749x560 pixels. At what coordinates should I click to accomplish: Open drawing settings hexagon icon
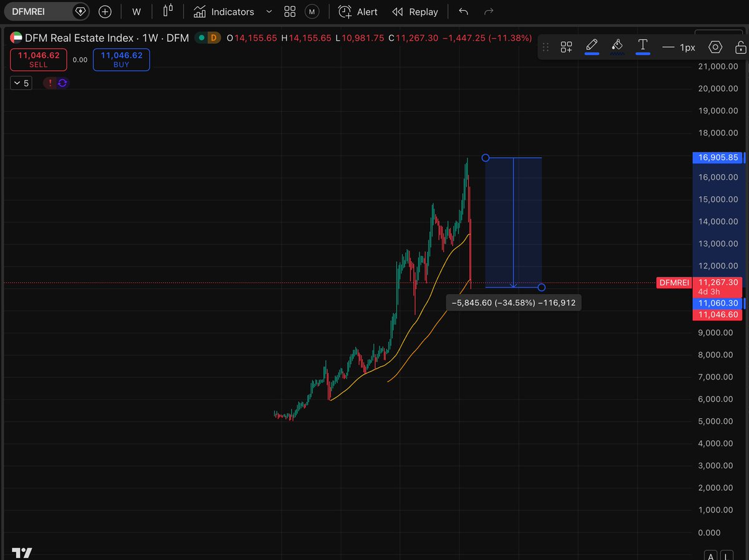[x=715, y=47]
